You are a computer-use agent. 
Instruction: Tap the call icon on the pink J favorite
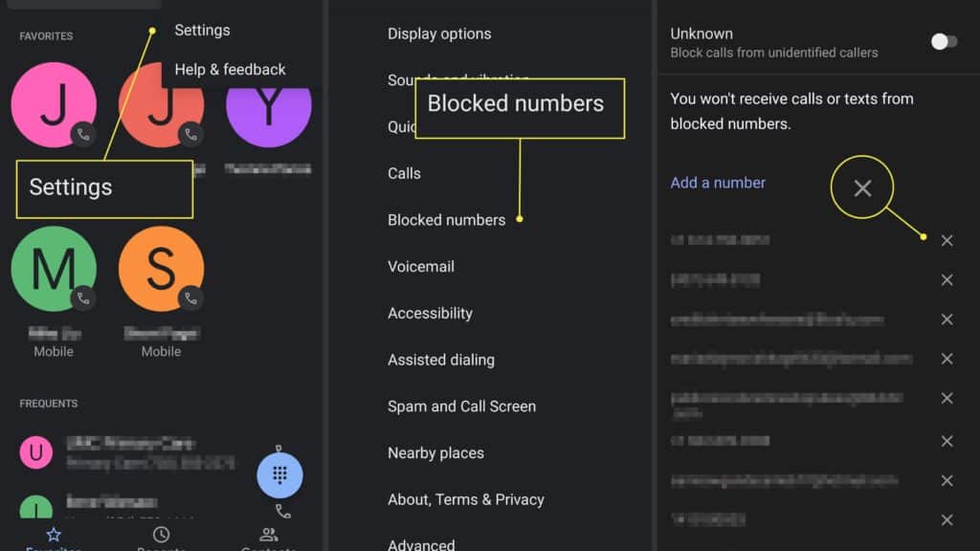pos(83,134)
